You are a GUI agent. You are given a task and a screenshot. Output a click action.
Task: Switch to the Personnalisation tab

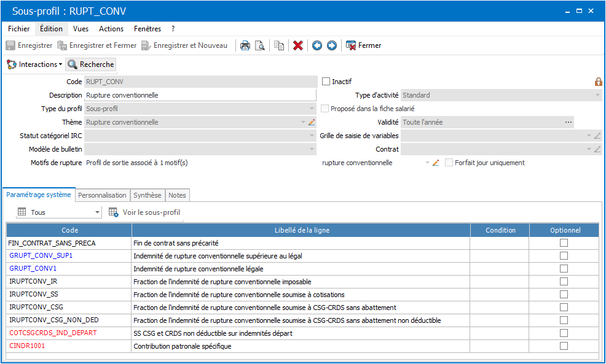click(x=103, y=195)
